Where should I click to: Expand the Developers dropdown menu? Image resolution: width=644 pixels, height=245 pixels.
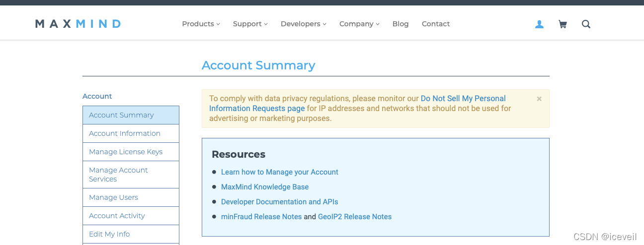(303, 24)
